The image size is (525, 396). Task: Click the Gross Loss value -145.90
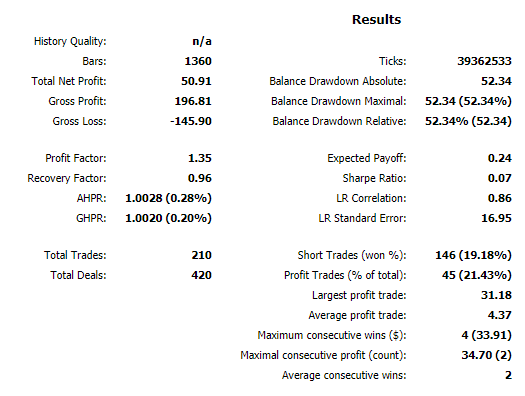[191, 121]
